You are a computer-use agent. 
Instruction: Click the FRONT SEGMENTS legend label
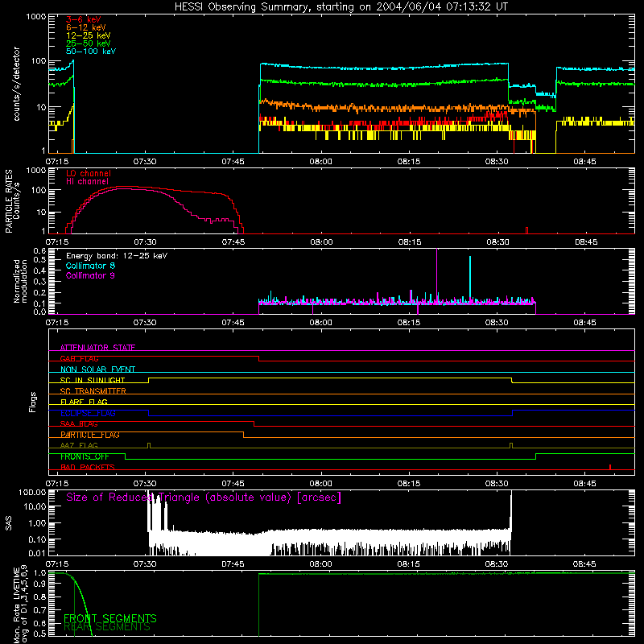pyautogui.click(x=110, y=618)
